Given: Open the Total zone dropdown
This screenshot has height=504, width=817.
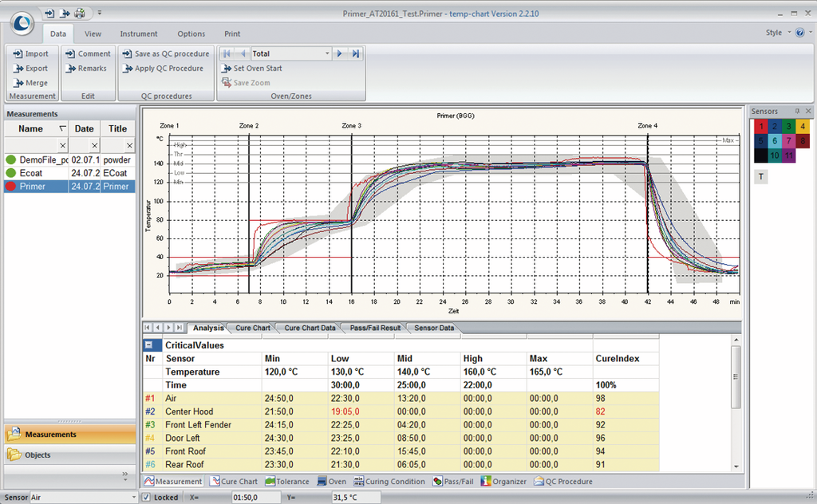Looking at the screenshot, I should coord(326,53).
